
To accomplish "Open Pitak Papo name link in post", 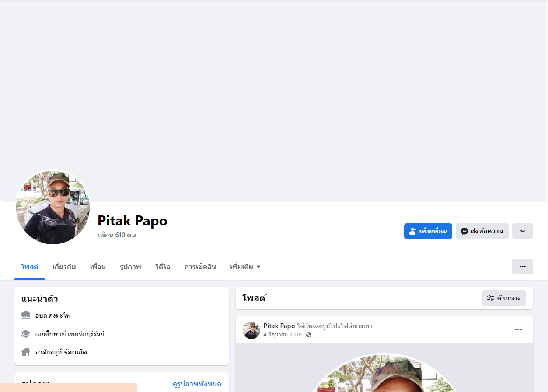I will point(279,326).
